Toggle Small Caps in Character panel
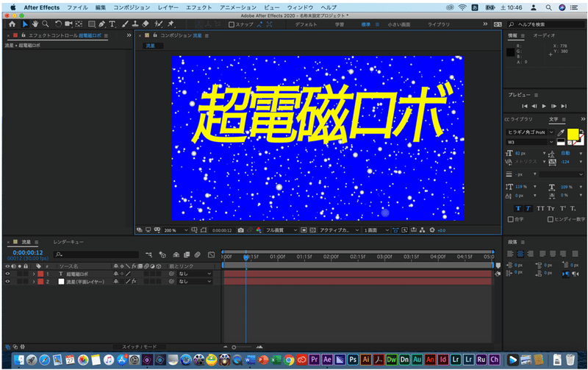The width and height of the screenshot is (588, 370). click(551, 209)
